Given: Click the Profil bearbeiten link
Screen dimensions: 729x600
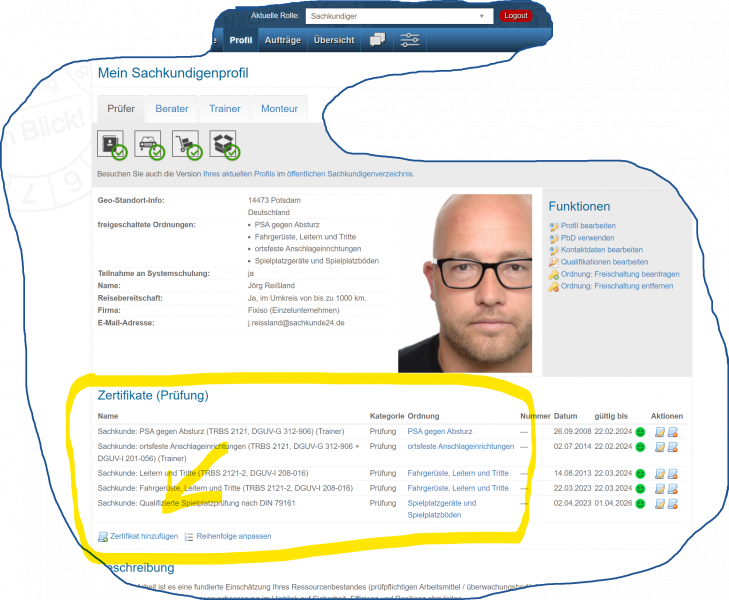Looking at the screenshot, I should [x=588, y=226].
